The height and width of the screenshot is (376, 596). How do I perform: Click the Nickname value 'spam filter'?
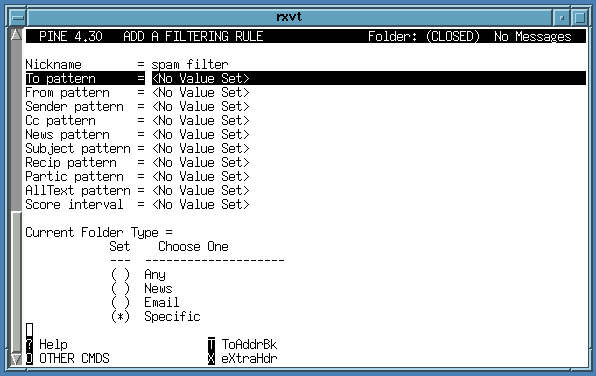tap(190, 64)
